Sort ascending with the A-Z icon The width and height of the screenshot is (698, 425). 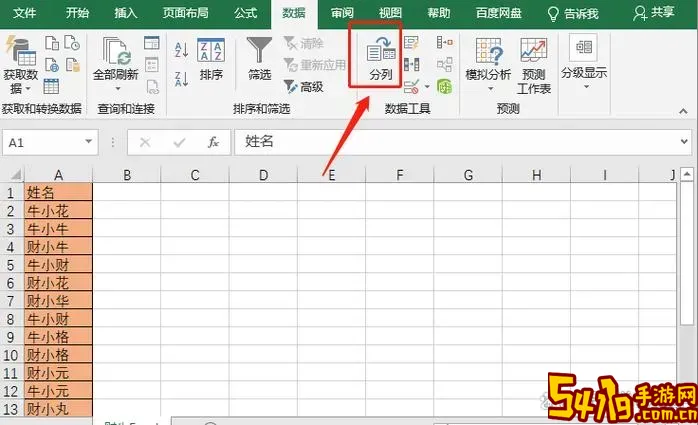point(181,50)
